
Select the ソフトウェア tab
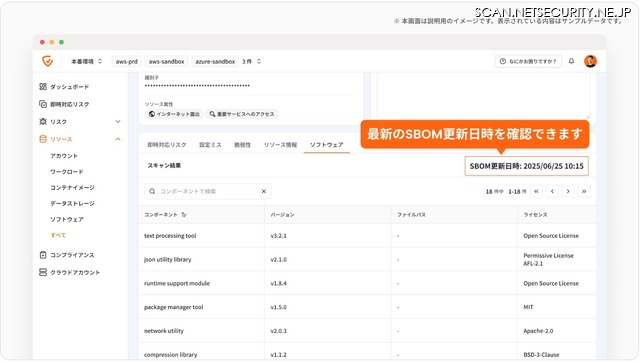tap(327, 145)
